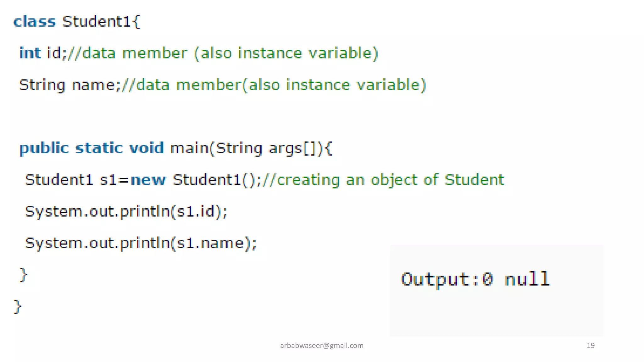Click the System.out.println(s1.id) statement
The width and height of the screenshot is (644, 362).
[x=126, y=211]
